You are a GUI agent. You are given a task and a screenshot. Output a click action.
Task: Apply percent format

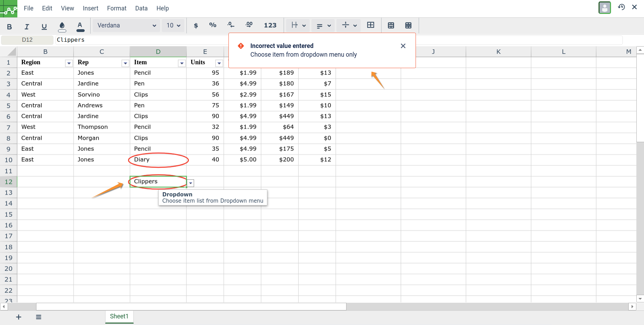(213, 25)
